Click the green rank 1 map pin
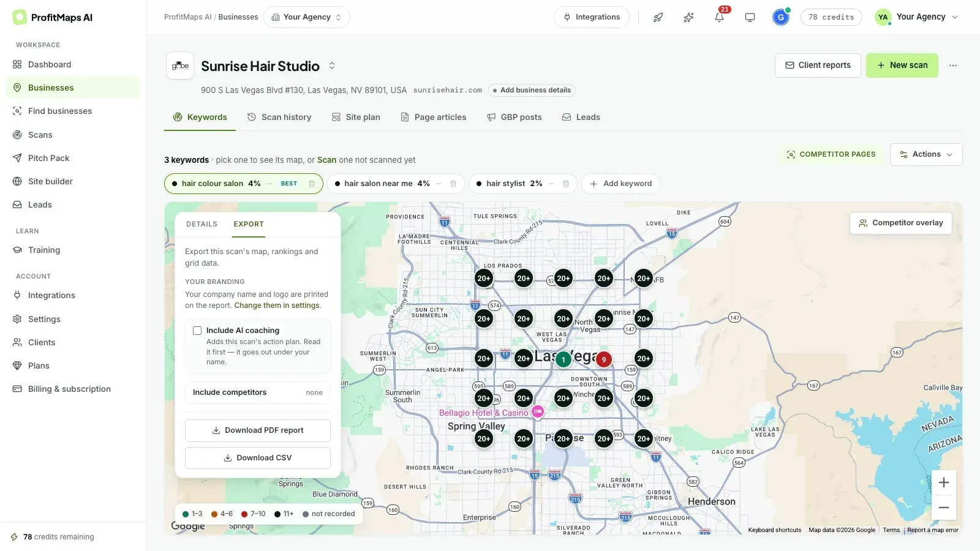 563,359
